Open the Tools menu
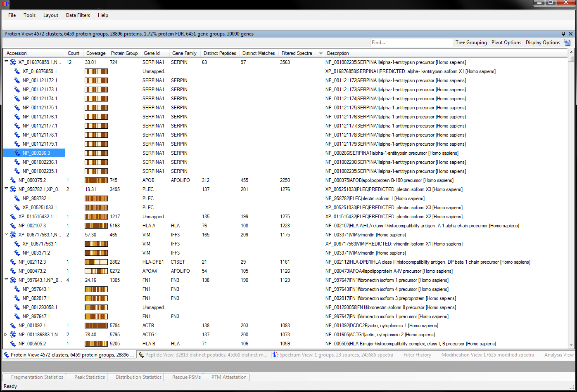This screenshot has height=392, width=577. 29,15
